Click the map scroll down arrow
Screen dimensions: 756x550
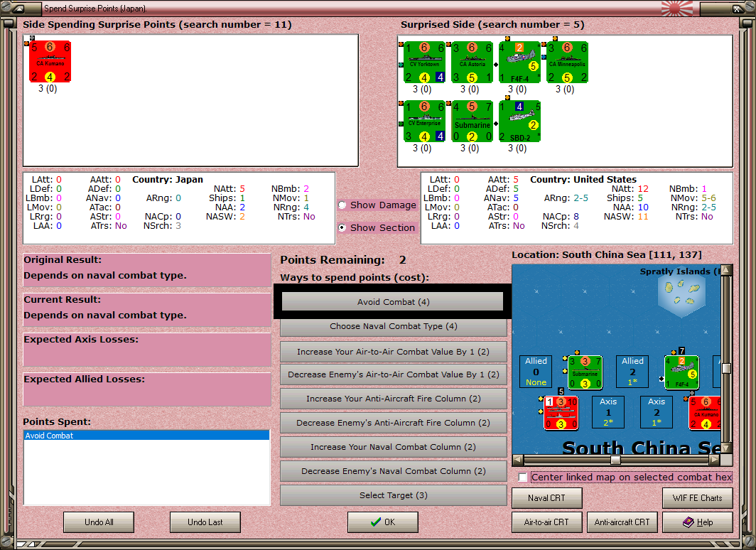pos(727,448)
